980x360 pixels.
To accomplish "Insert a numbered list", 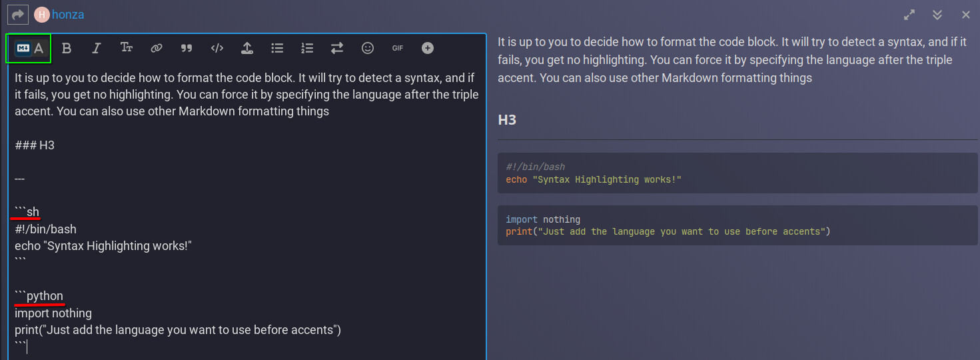I will [x=307, y=48].
